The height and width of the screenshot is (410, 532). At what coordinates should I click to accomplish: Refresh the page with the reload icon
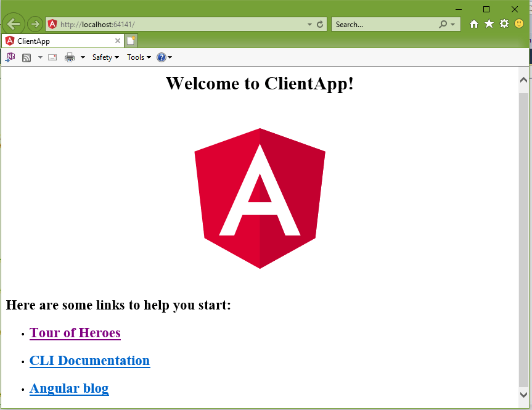pos(320,25)
